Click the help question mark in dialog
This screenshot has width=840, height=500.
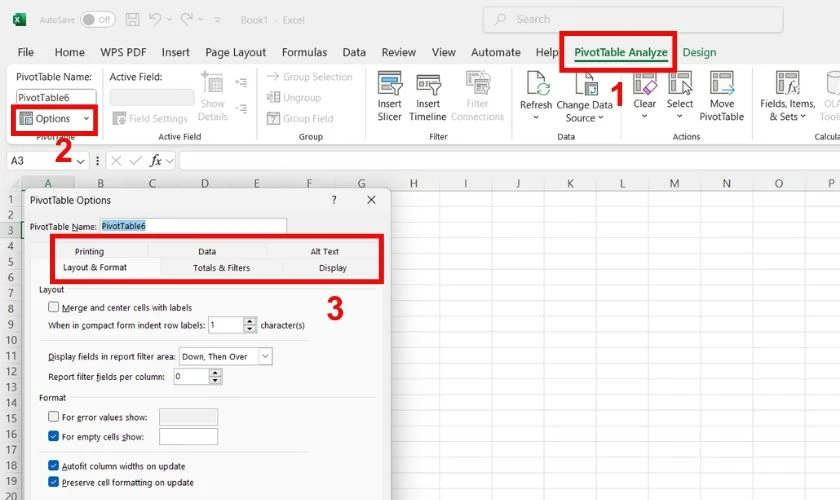(x=334, y=200)
